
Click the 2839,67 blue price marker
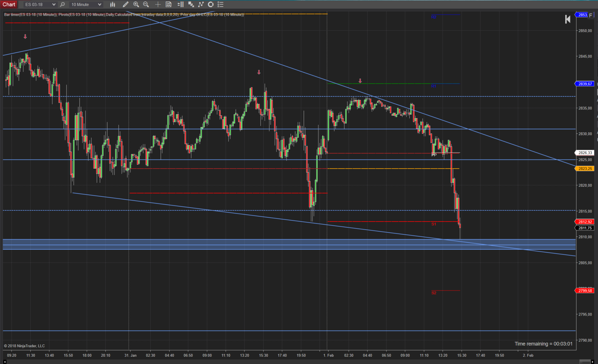(x=584, y=84)
